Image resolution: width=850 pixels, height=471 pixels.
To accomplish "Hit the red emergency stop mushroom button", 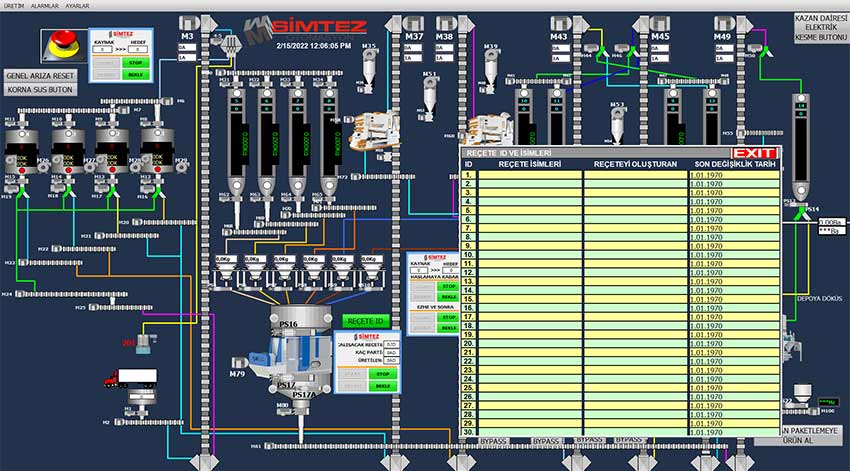I will point(63,44).
